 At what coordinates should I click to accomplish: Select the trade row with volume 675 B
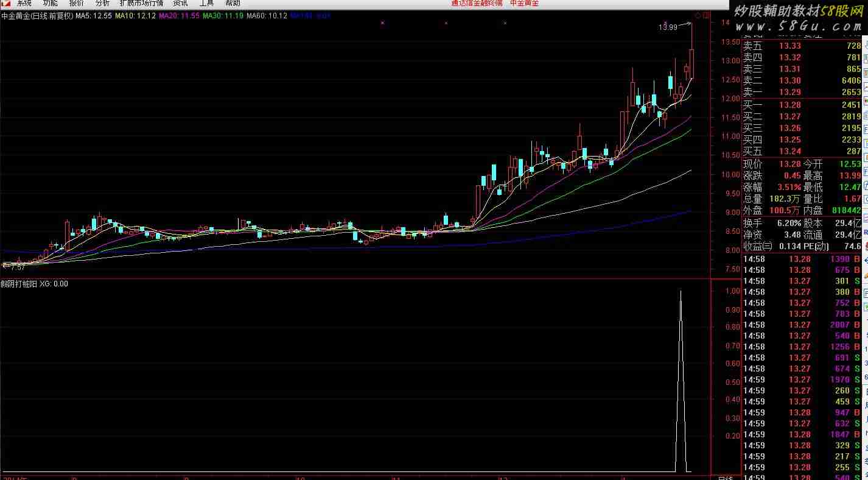click(x=802, y=270)
